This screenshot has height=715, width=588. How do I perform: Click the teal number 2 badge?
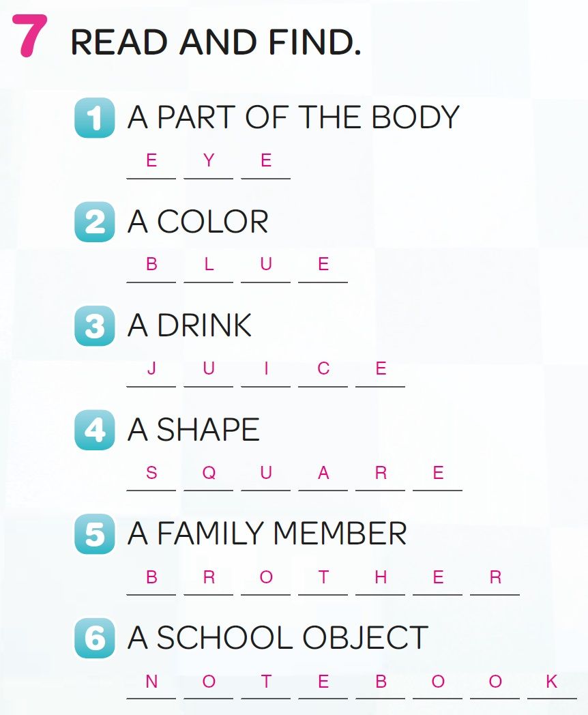point(94,222)
